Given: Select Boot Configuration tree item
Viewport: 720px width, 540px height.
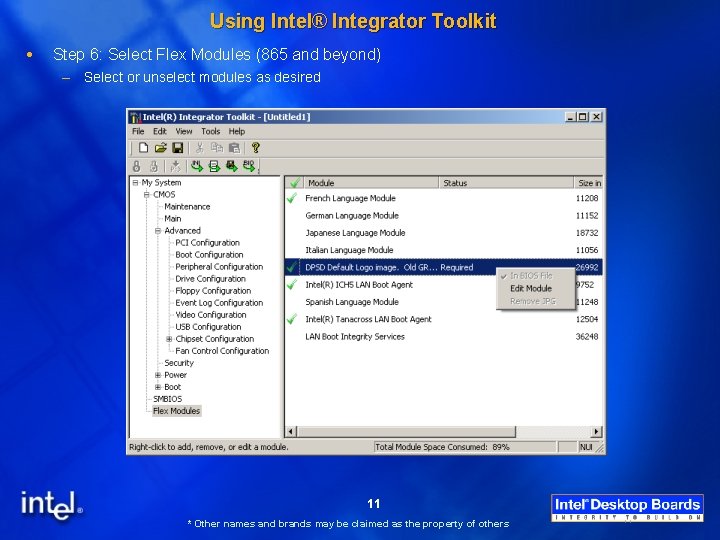Looking at the screenshot, I should pyautogui.click(x=209, y=254).
